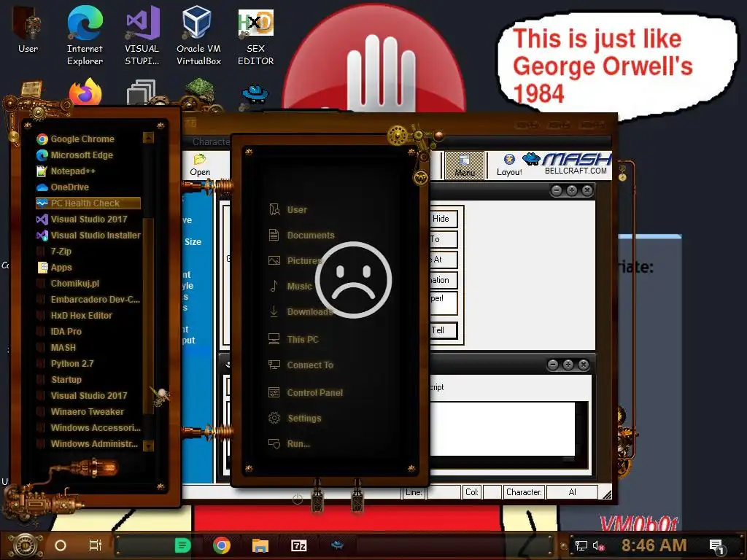Click the steampunk Start button on the taskbar
Viewport: 747px width, 560px height.
[x=26, y=545]
